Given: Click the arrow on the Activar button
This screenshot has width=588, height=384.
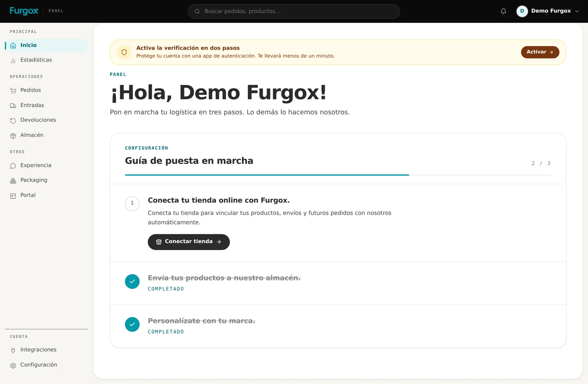Looking at the screenshot, I should click(551, 52).
